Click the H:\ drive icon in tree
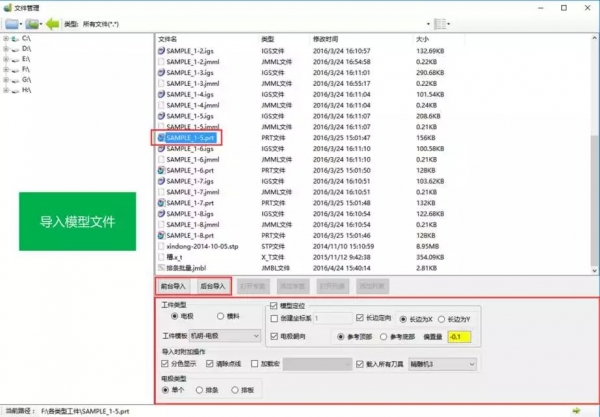600x417 pixels. coord(15,90)
